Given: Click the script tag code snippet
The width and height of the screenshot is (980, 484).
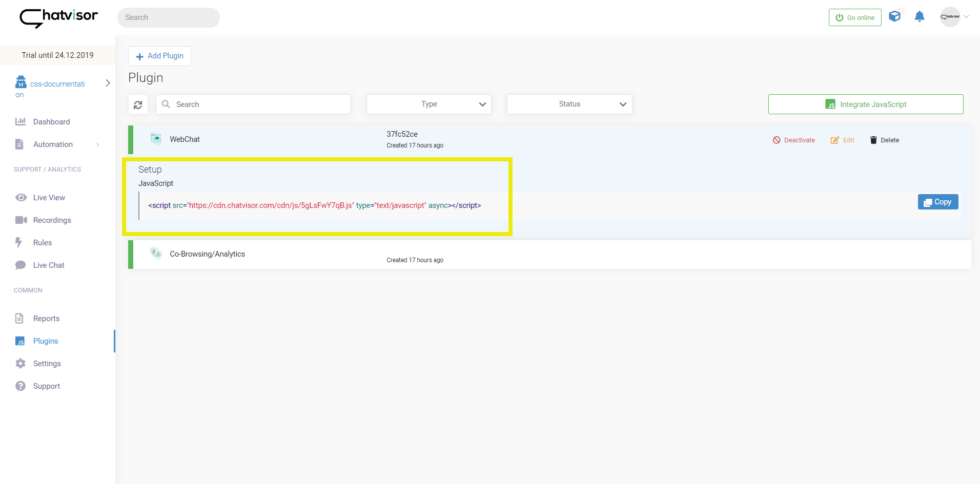Looking at the screenshot, I should point(315,205).
